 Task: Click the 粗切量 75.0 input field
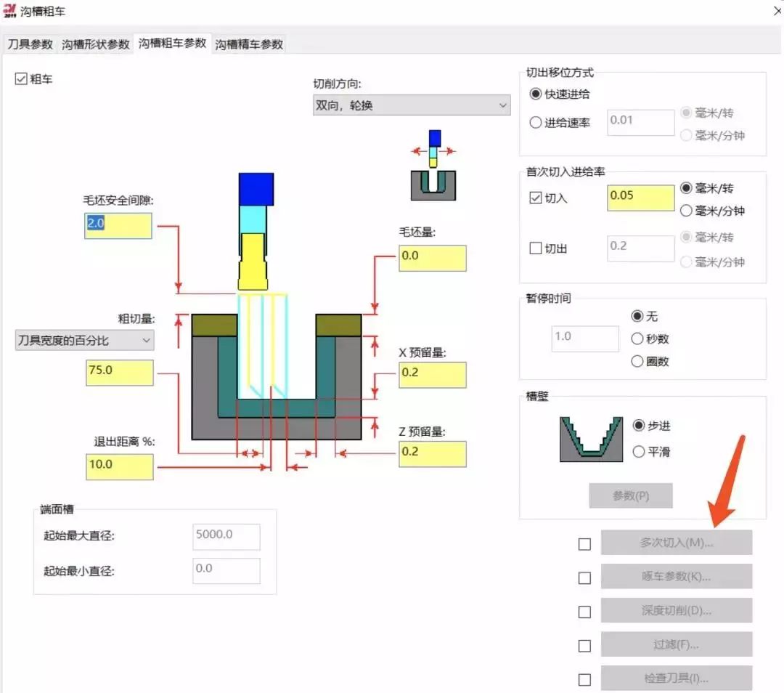[x=120, y=372]
